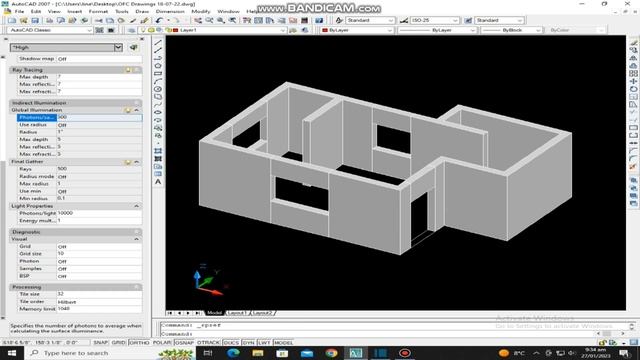Viewport: 640px width, 360px height.
Task: Save the drawing with Save icon
Action: point(35,20)
